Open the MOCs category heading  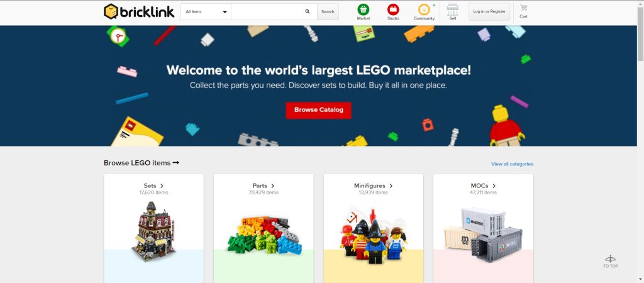pos(484,186)
